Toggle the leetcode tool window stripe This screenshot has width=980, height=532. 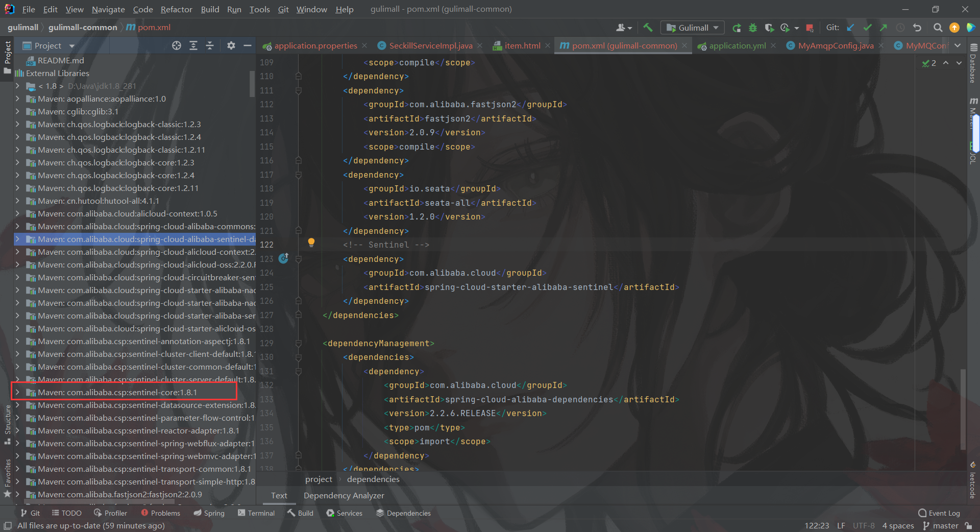[x=973, y=480]
